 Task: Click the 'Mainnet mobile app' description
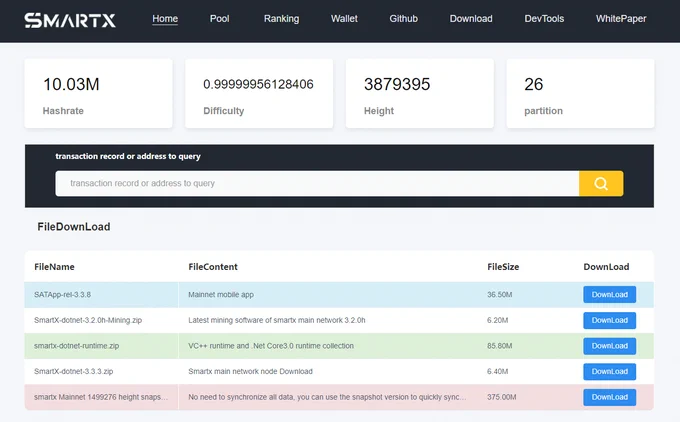coord(221,294)
